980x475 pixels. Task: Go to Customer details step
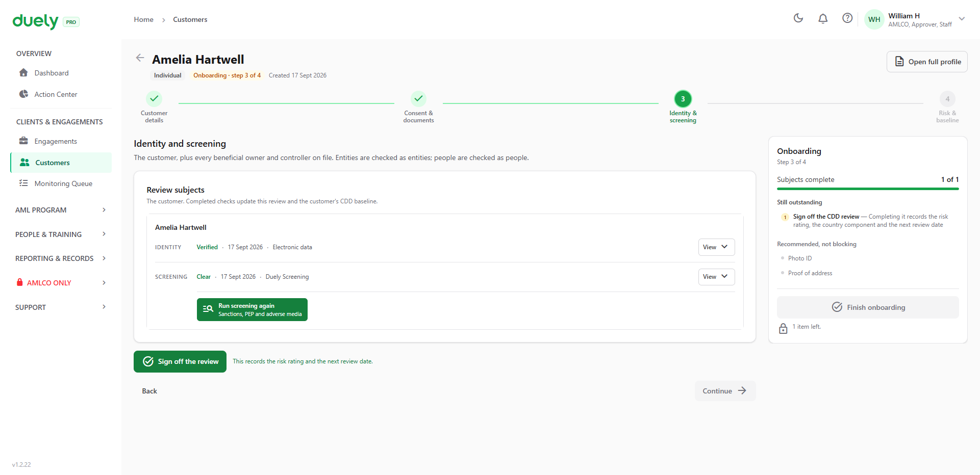[154, 107]
